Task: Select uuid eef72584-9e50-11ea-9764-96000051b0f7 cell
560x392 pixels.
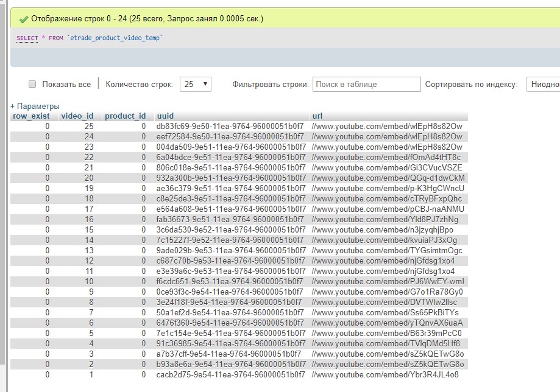Action: [230, 136]
